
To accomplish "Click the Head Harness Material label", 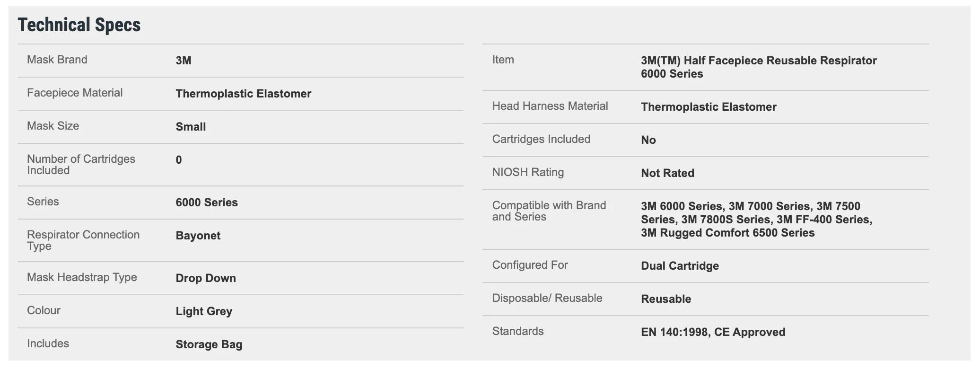I will 550,106.
